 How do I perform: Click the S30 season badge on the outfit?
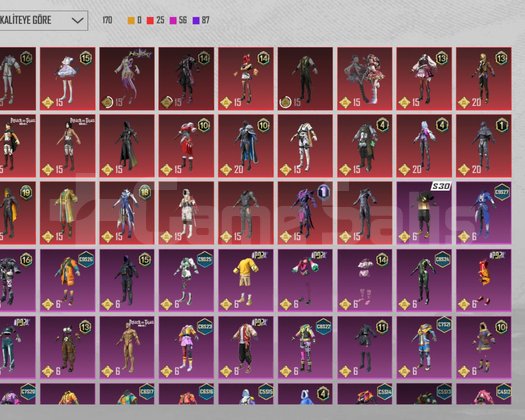pyautogui.click(x=440, y=186)
